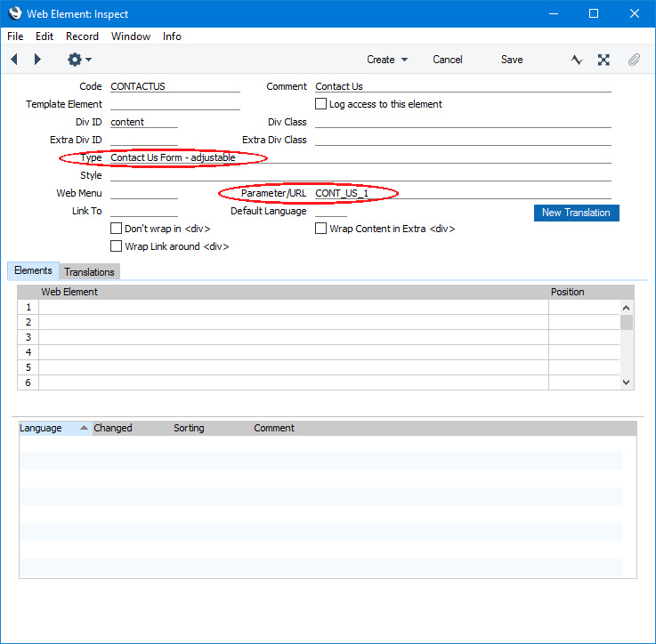The width and height of the screenshot is (656, 644).
Task: Tick Wrap Link around <div> checkbox
Action: tap(116, 246)
